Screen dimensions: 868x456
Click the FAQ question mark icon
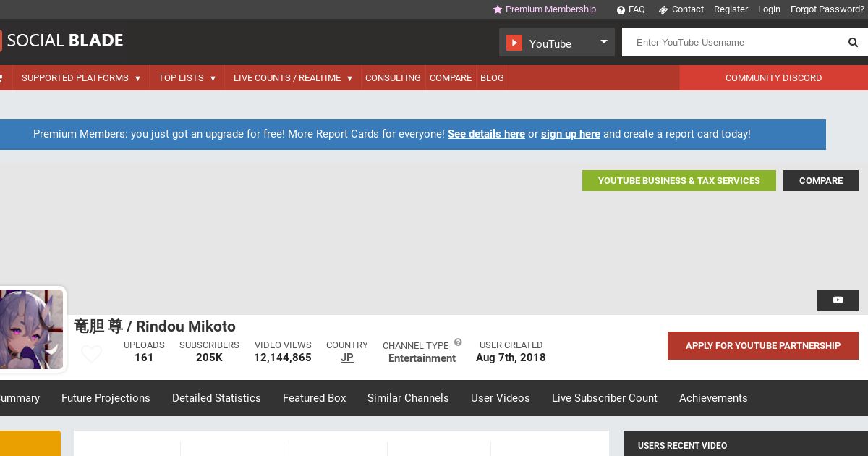pos(621,10)
